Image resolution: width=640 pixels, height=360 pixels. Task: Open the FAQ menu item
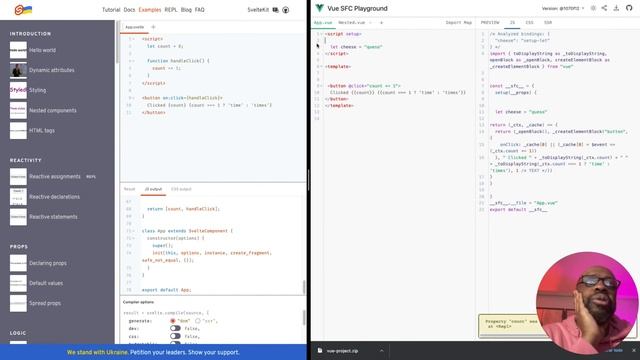click(200, 10)
